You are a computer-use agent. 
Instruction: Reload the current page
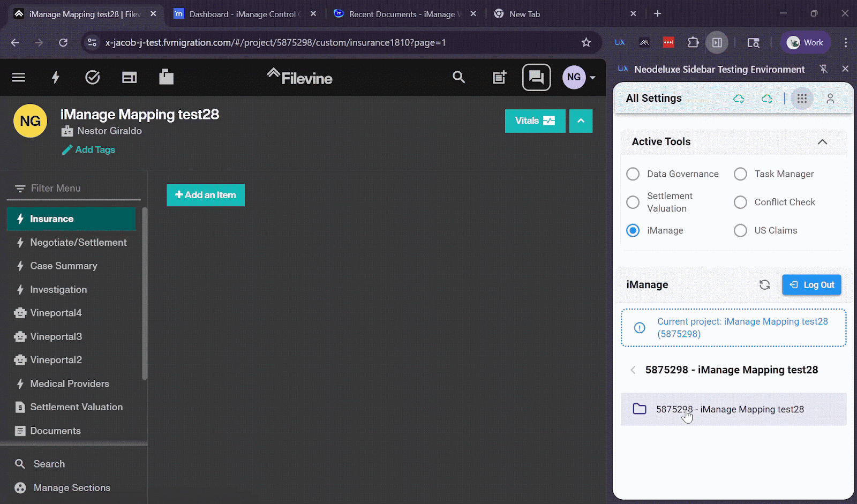click(63, 43)
